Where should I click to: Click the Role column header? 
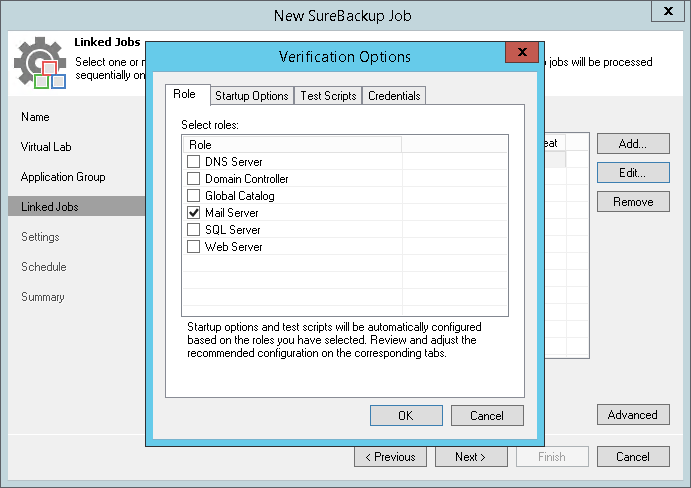pos(292,145)
